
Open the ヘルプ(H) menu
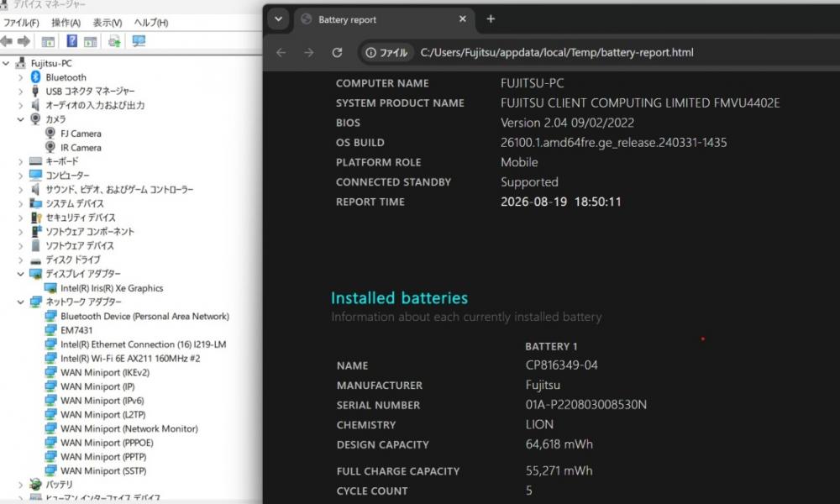pos(151,23)
